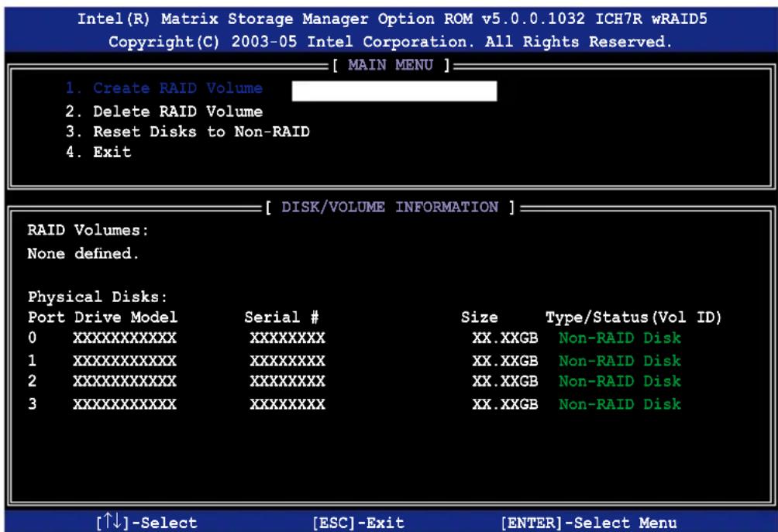The image size is (778, 532).
Task: Click drive model of port 3 disk
Action: pos(125,404)
